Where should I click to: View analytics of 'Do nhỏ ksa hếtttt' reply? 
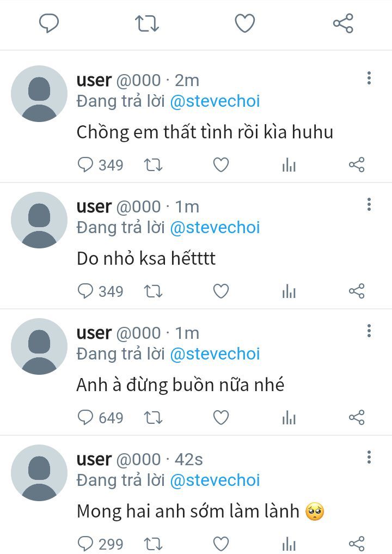point(289,291)
